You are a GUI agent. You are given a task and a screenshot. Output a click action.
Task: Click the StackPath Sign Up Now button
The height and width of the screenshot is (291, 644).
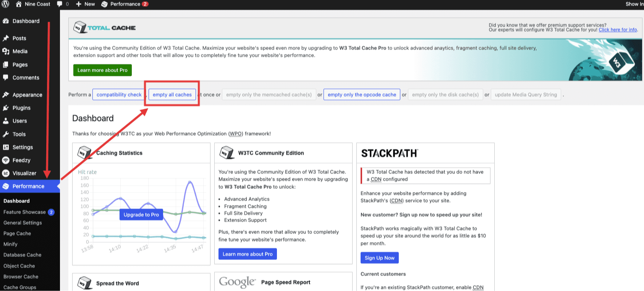point(379,258)
